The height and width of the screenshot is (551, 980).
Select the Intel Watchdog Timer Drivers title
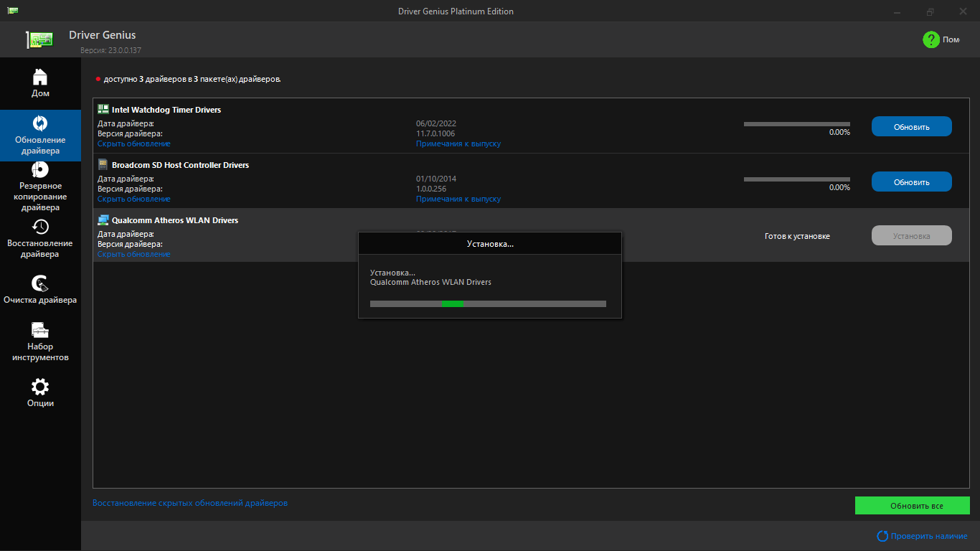[166, 110]
